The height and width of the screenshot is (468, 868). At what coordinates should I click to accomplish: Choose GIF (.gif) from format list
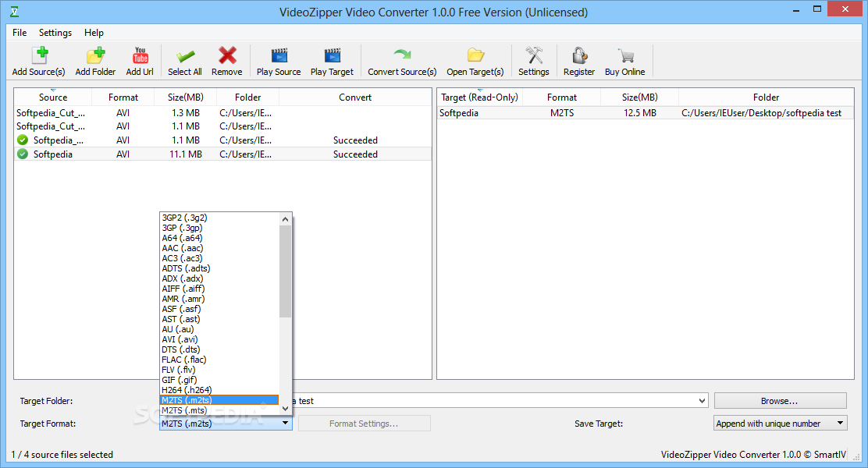pyautogui.click(x=219, y=380)
